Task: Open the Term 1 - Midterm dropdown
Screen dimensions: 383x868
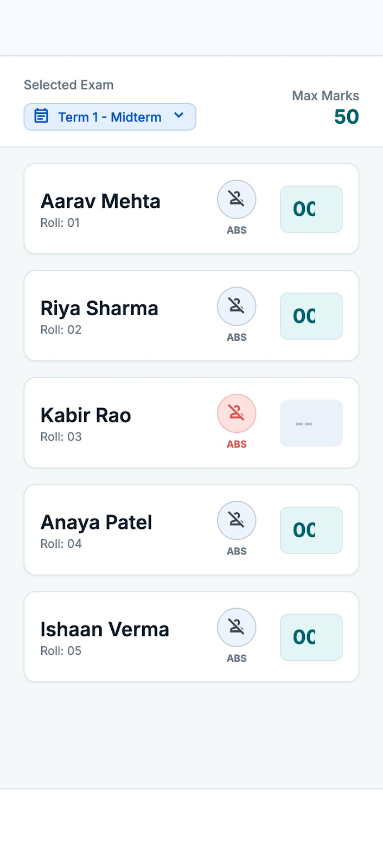Action: [x=110, y=117]
